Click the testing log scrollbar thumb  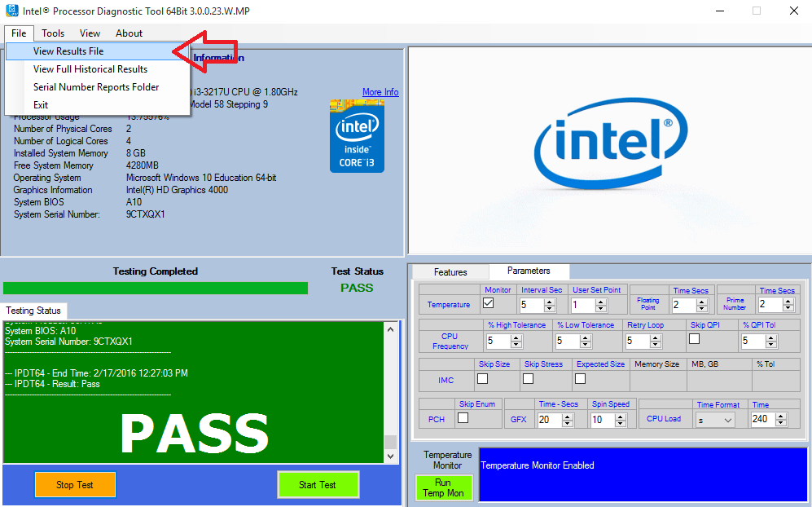390,442
